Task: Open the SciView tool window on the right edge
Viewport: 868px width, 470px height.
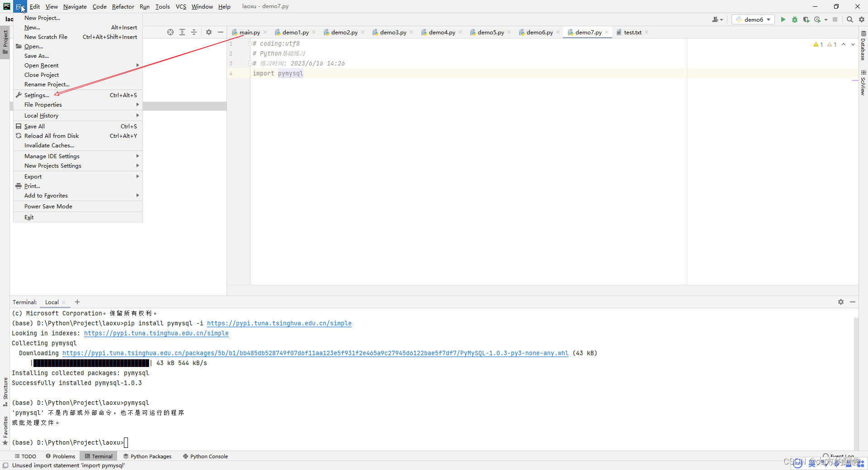Action: click(x=863, y=83)
